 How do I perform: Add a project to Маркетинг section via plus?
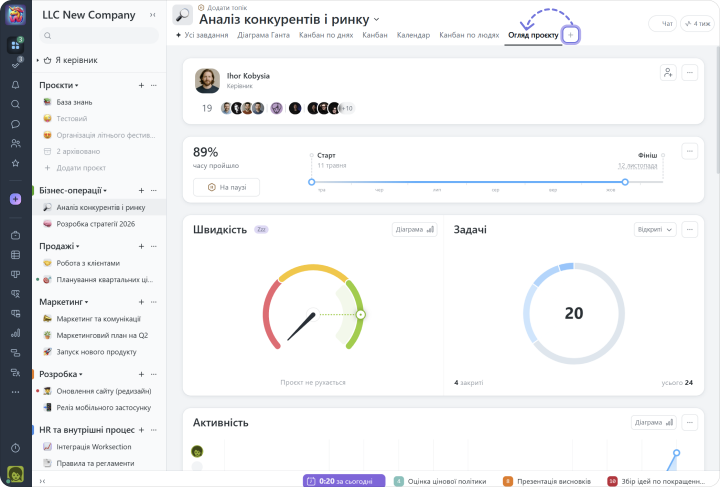tap(141, 301)
